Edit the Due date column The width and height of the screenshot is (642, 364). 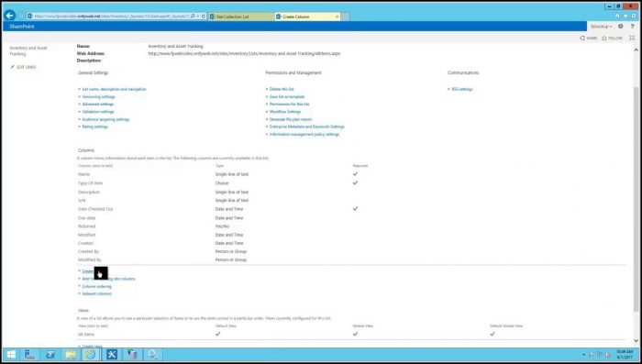(86, 218)
